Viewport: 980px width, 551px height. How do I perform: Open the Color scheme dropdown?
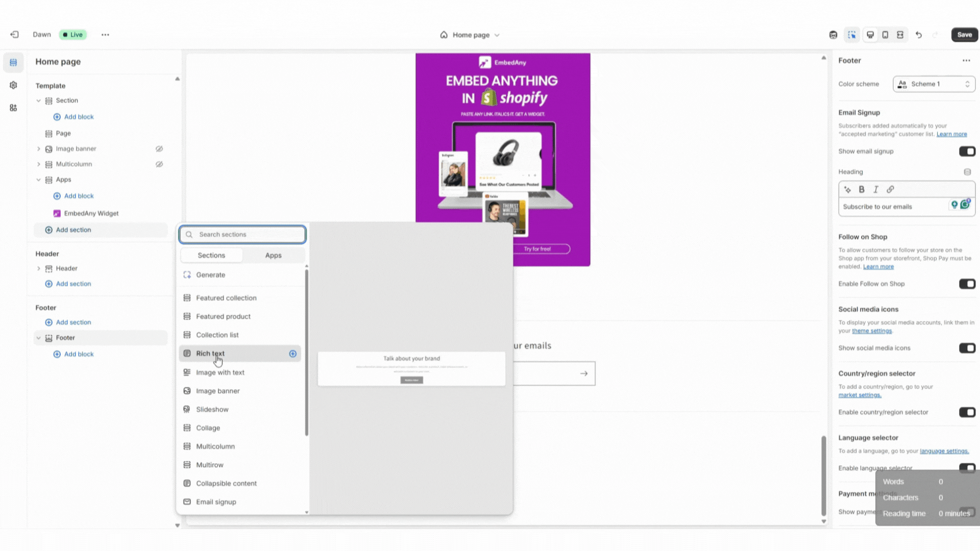point(934,84)
